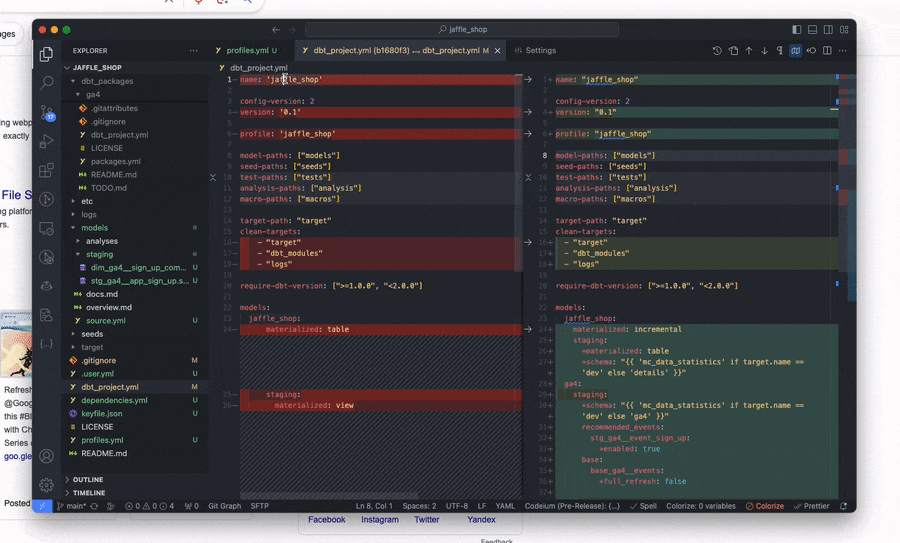Open Source Control with 17 changes badge
The width and height of the screenshot is (900, 543).
click(46, 113)
